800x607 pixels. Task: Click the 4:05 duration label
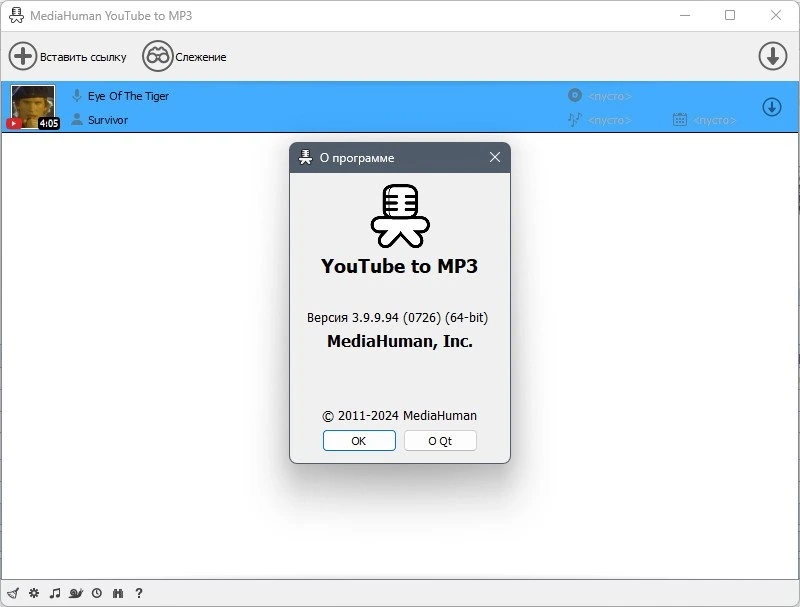click(49, 123)
